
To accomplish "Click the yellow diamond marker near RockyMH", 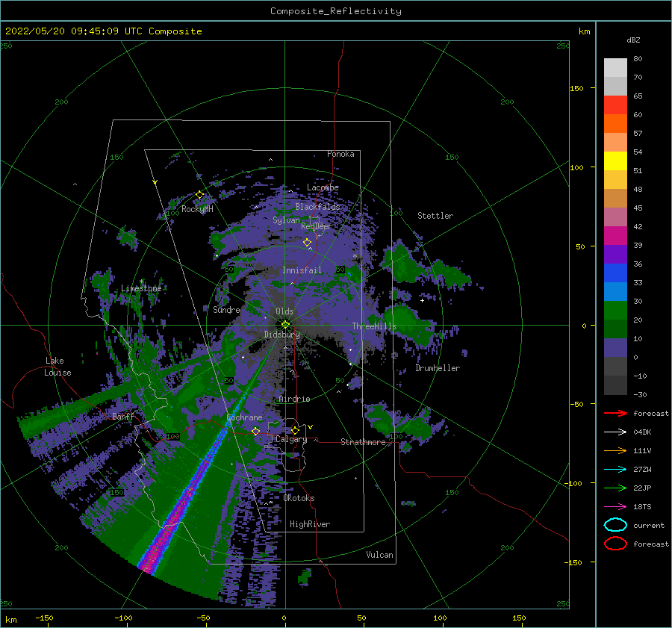I will click(199, 195).
